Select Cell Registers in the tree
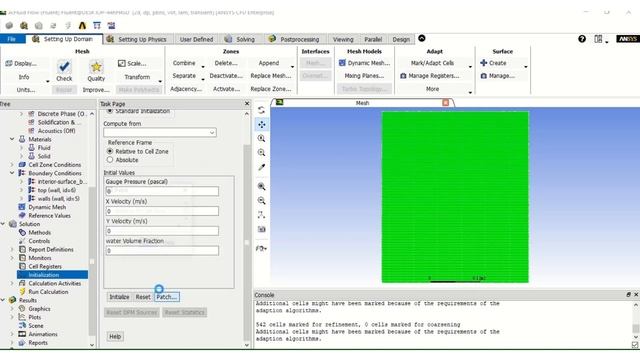Image resolution: width=640 pixels, height=360 pixels. (x=45, y=267)
